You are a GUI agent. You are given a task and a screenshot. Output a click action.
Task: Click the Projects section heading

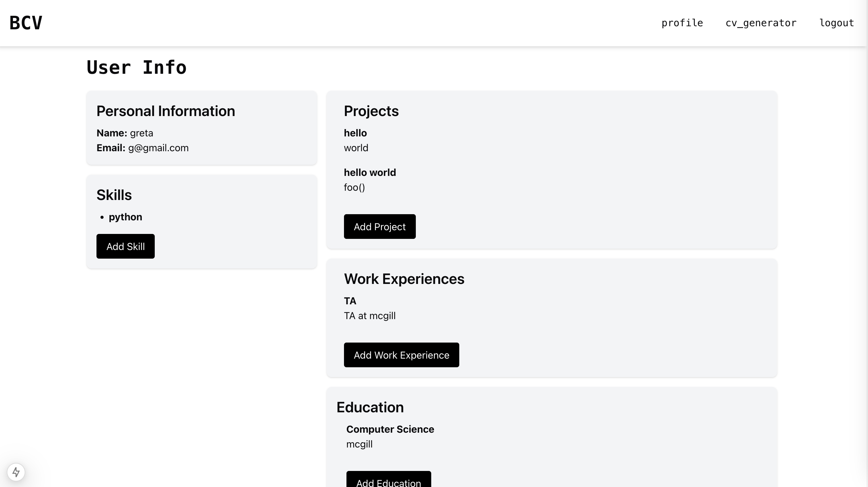pos(371,111)
